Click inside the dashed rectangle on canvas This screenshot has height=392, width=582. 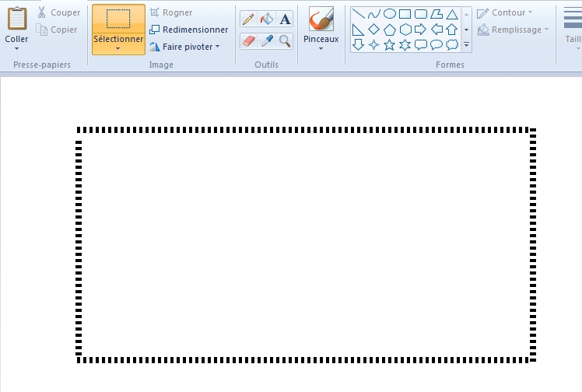(x=305, y=243)
